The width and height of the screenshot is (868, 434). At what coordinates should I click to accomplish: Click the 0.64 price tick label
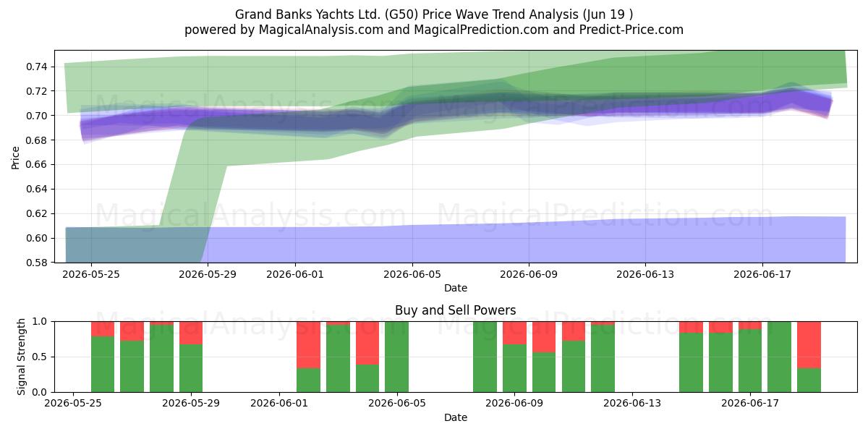37,190
